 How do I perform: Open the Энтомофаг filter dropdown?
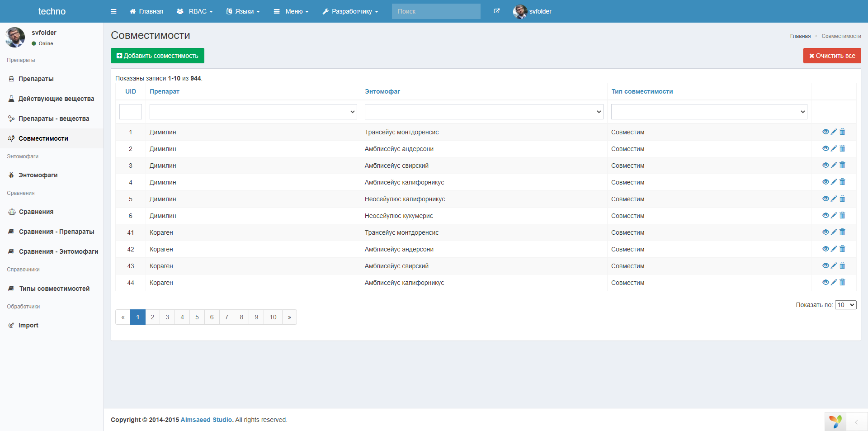(x=484, y=112)
